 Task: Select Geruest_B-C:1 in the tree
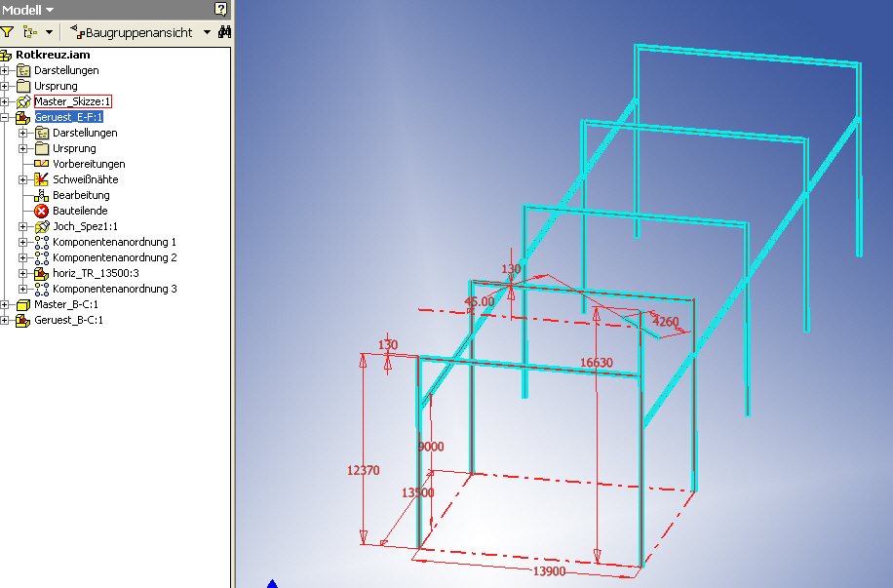point(68,320)
